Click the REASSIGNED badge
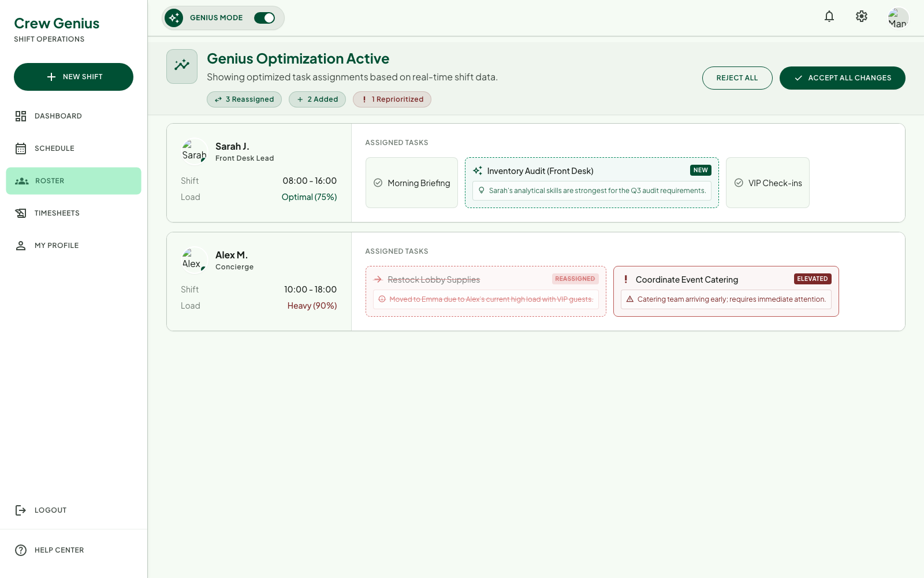The image size is (924, 578). tap(575, 279)
